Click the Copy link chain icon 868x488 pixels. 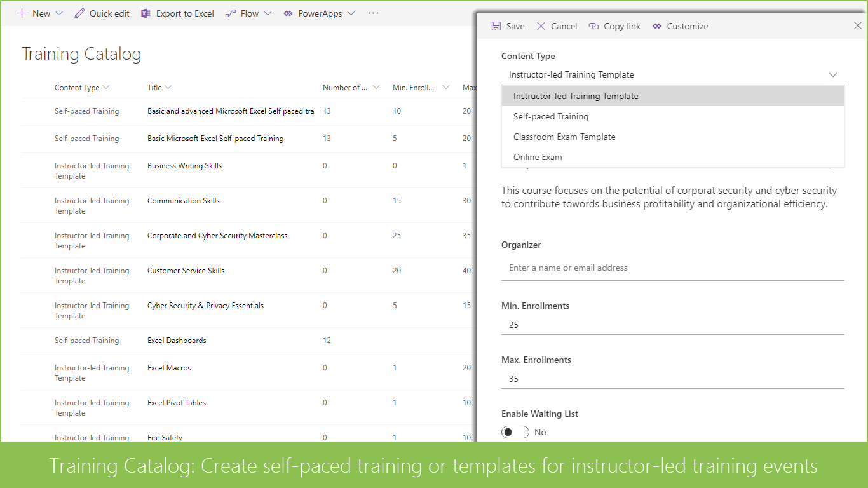tap(594, 26)
